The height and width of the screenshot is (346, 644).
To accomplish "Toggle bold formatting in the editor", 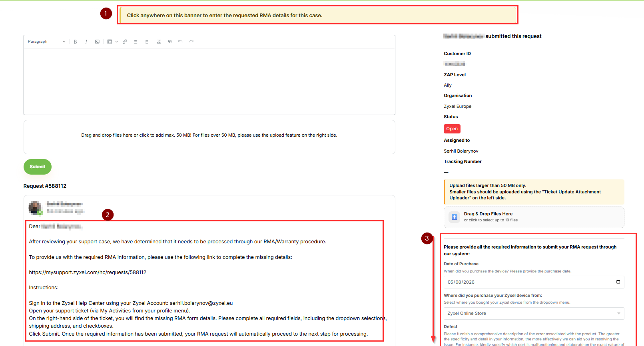I will (x=75, y=42).
